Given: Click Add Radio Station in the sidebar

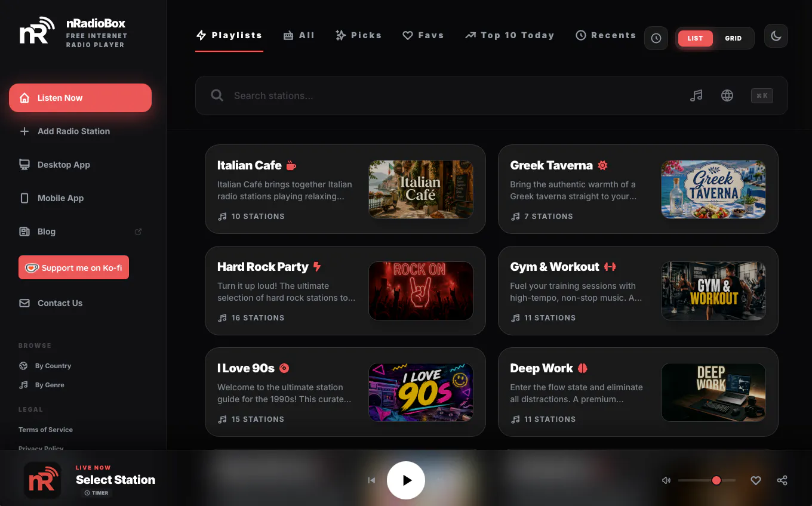Looking at the screenshot, I should pyautogui.click(x=80, y=131).
